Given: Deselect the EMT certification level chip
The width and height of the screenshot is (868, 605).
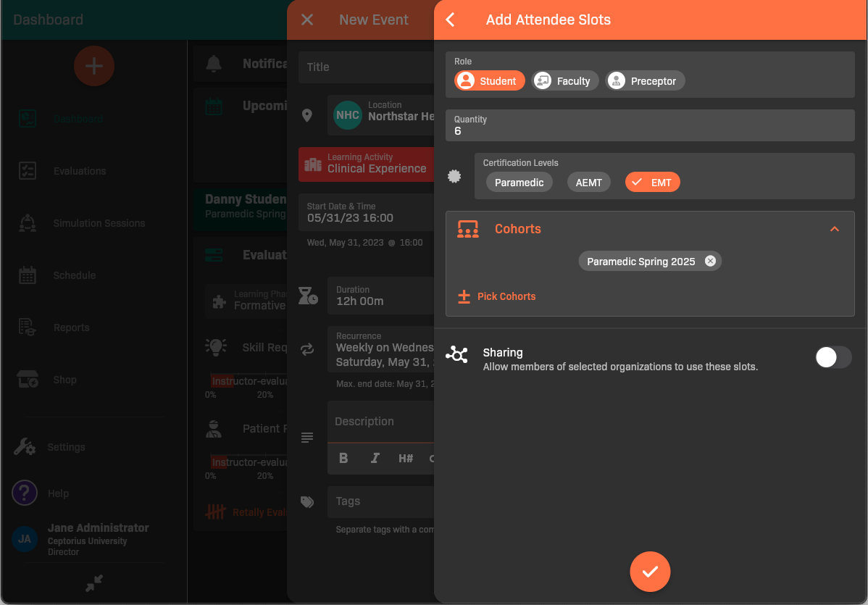Looking at the screenshot, I should pos(652,183).
